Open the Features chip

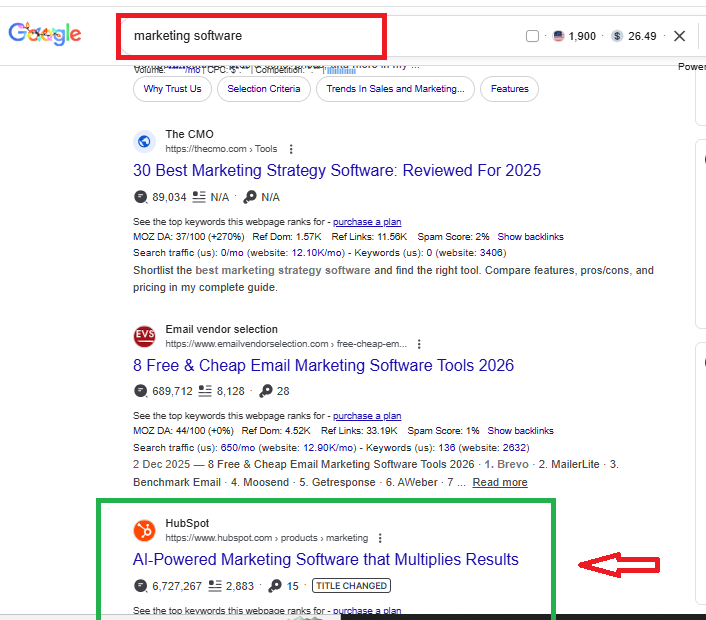[x=509, y=89]
